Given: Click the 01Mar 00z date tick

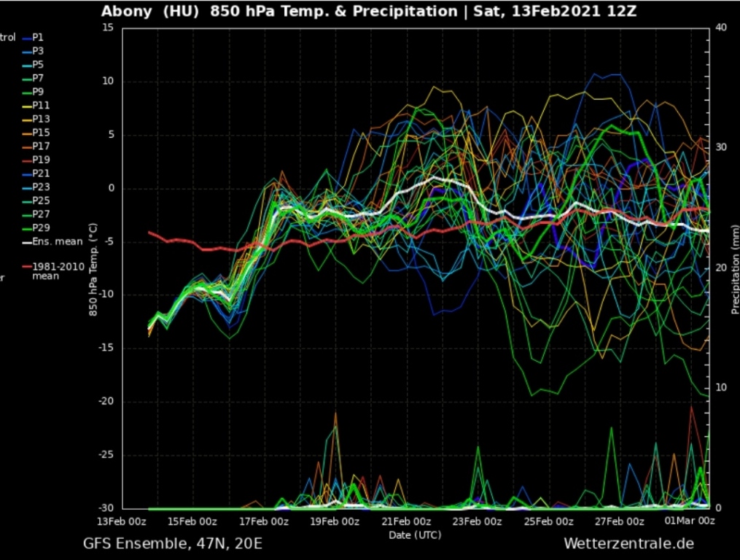Looking at the screenshot, I should click(x=690, y=521).
